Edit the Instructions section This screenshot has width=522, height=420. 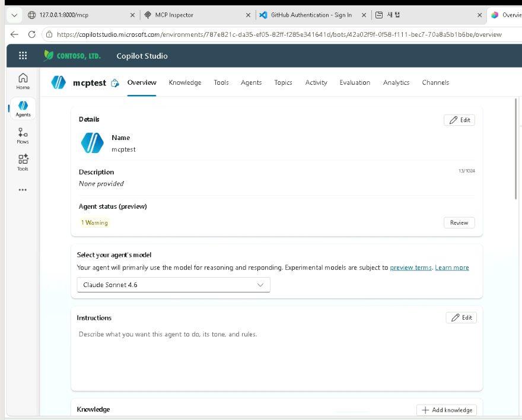pos(461,317)
